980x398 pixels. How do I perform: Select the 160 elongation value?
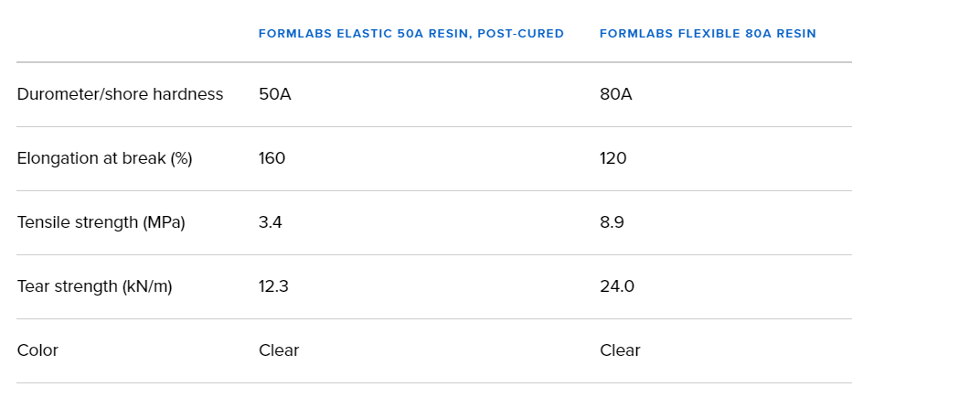(x=272, y=158)
